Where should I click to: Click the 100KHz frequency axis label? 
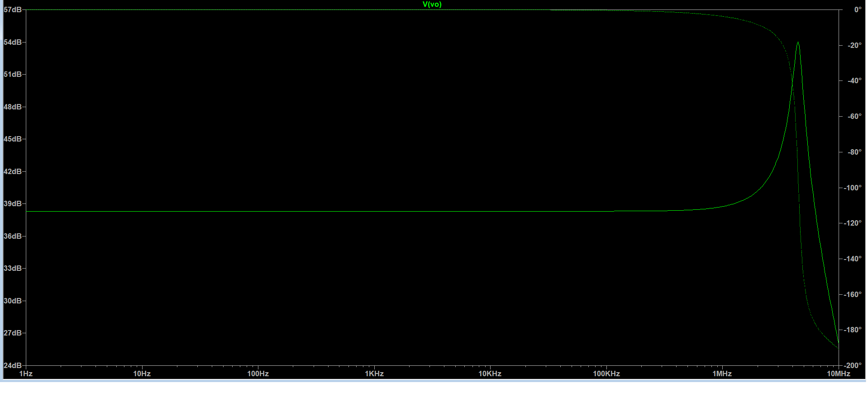pos(606,373)
